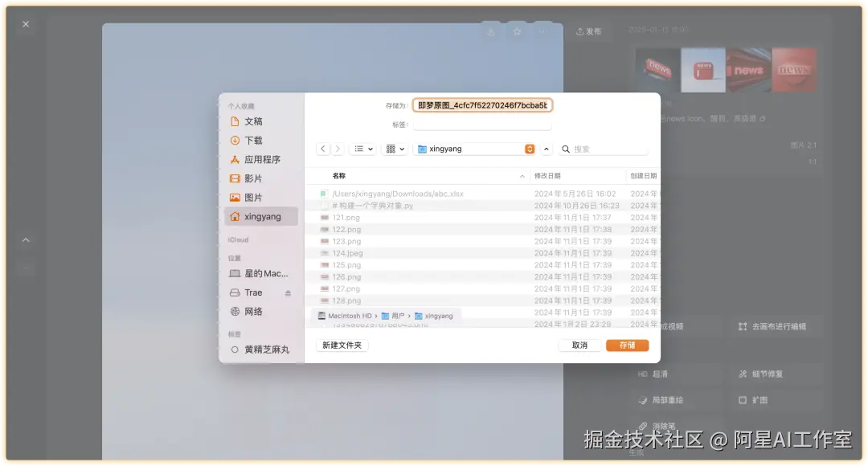Select the third news thumbnail on the right

(748, 70)
